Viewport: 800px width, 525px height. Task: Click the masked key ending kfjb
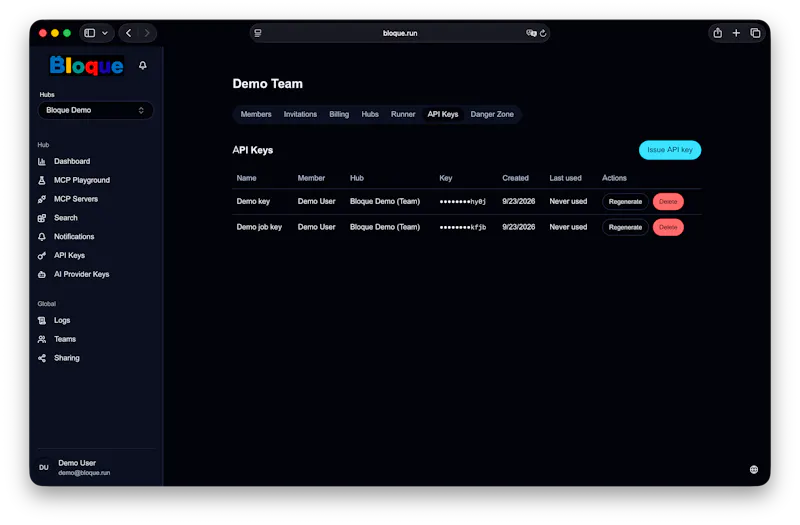click(x=463, y=227)
